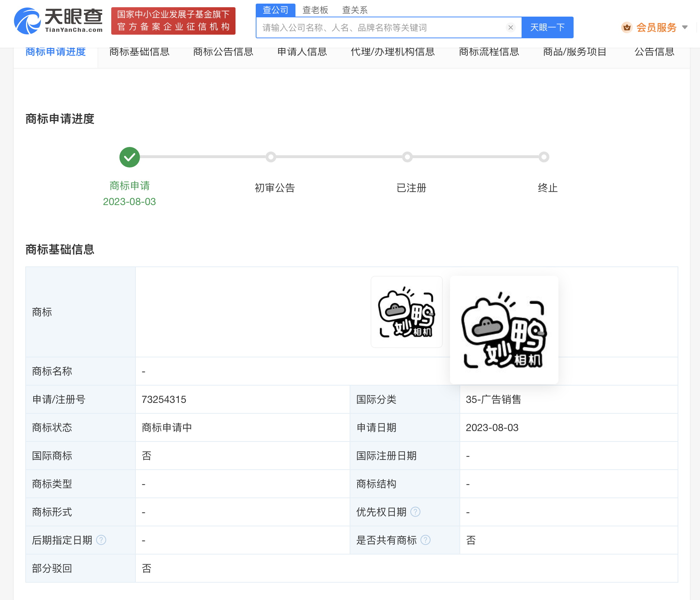Open 商标公告信息 section tab
This screenshot has width=700, height=600.
(x=223, y=52)
